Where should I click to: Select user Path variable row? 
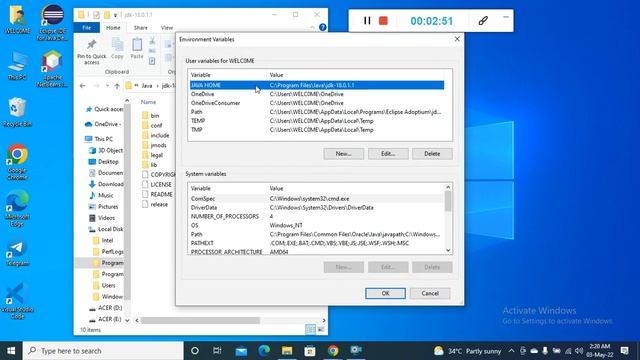(317, 112)
